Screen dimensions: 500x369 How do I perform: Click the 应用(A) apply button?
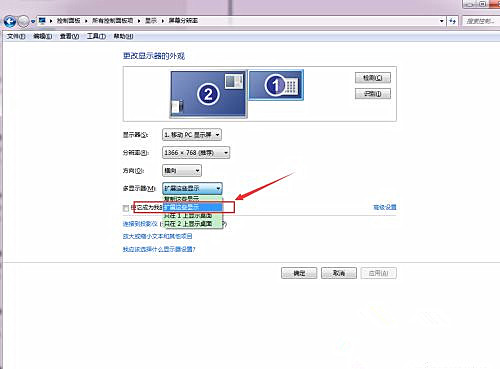[x=378, y=273]
